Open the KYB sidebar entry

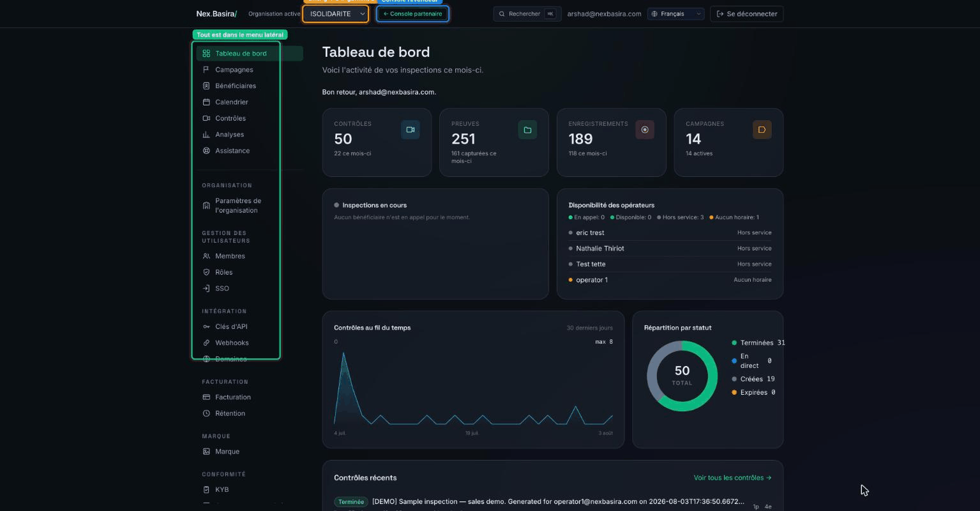tap(250, 490)
